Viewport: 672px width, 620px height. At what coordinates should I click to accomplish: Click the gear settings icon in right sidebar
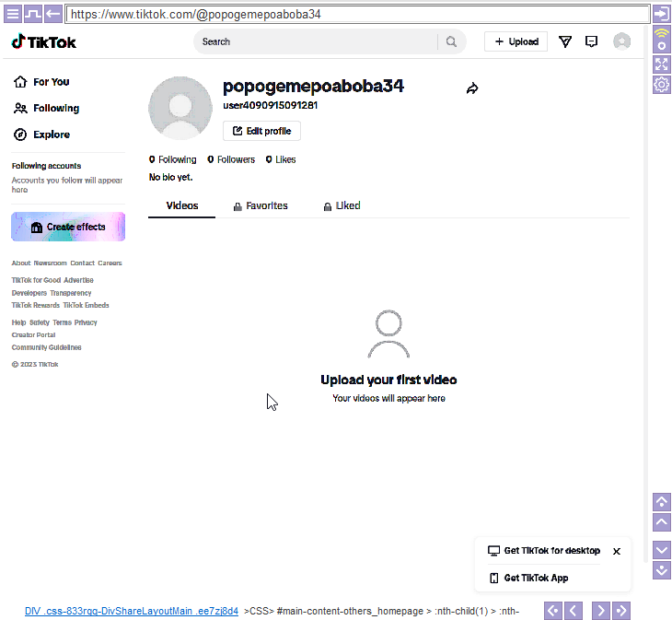(x=661, y=85)
